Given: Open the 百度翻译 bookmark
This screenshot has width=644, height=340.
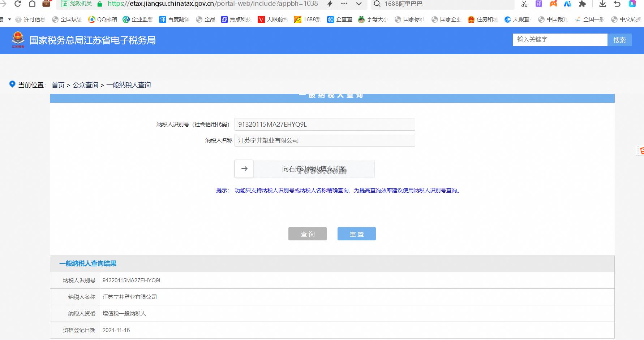Looking at the screenshot, I should click(x=174, y=19).
